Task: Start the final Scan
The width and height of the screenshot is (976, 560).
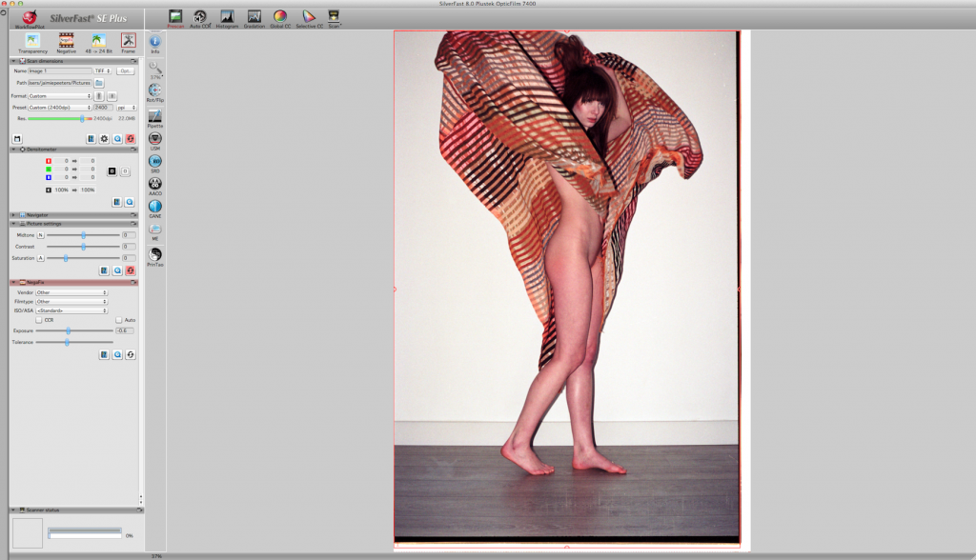Action: pyautogui.click(x=335, y=19)
